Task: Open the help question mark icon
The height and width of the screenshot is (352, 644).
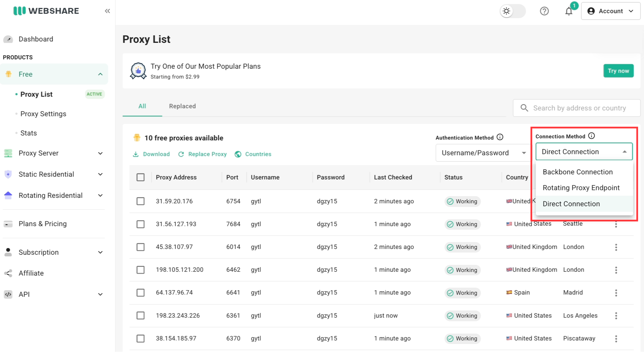Action: click(x=544, y=11)
